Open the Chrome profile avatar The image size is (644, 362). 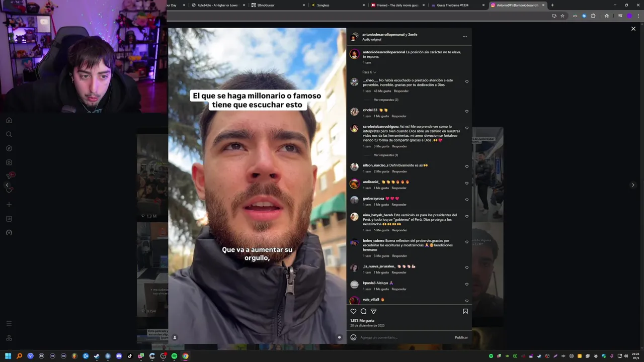pyautogui.click(x=629, y=16)
